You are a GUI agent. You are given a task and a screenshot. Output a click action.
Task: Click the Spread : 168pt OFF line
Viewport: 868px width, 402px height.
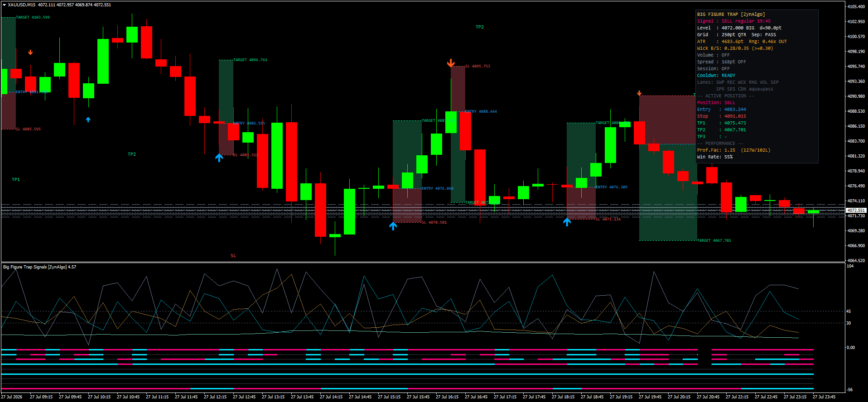tap(722, 62)
